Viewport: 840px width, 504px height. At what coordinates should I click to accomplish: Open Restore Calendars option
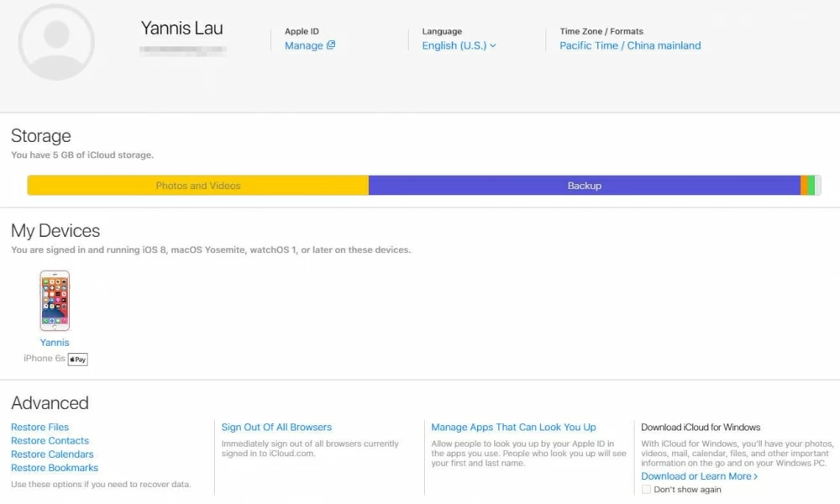pos(52,454)
